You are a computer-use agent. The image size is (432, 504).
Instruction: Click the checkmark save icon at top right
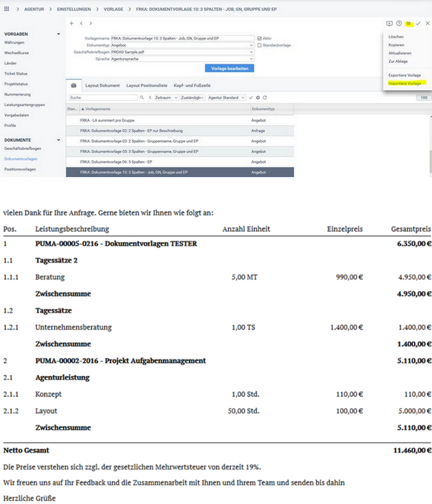418,23
